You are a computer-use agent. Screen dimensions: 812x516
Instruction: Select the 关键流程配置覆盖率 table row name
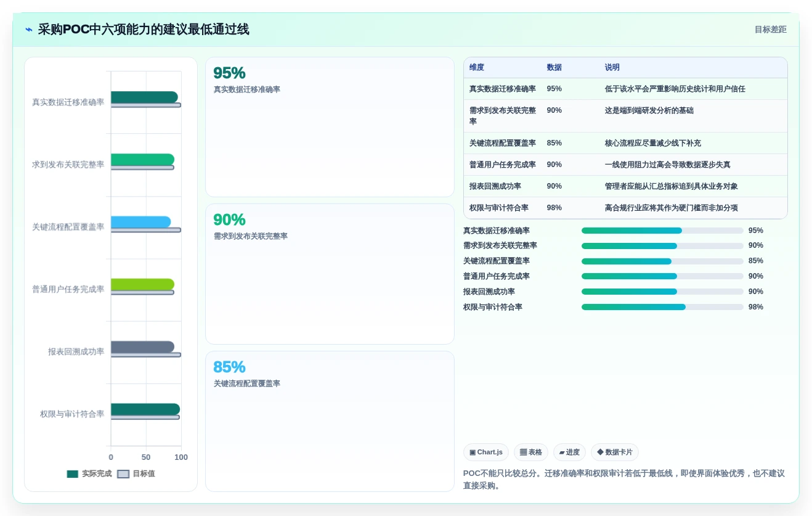pyautogui.click(x=503, y=143)
